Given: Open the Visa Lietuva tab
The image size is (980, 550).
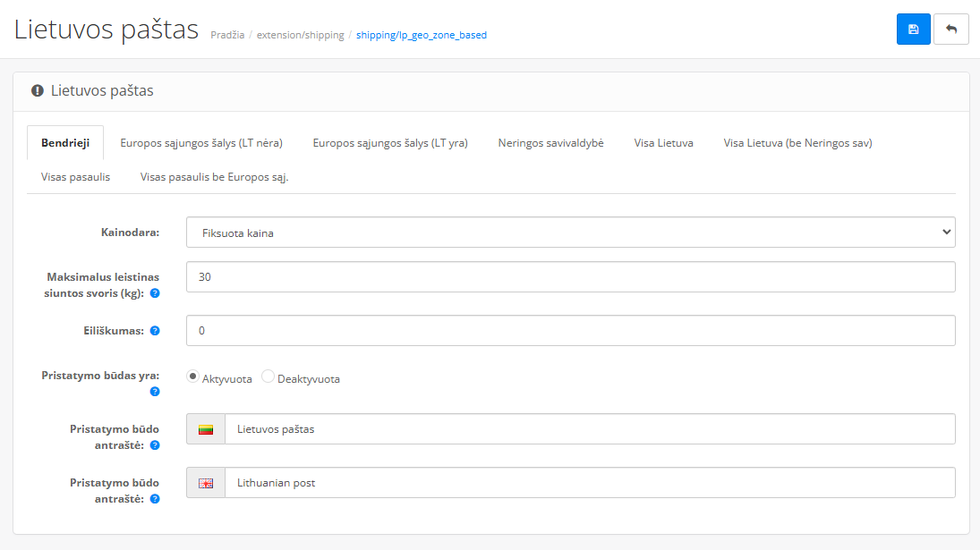Looking at the screenshot, I should click(x=663, y=143).
